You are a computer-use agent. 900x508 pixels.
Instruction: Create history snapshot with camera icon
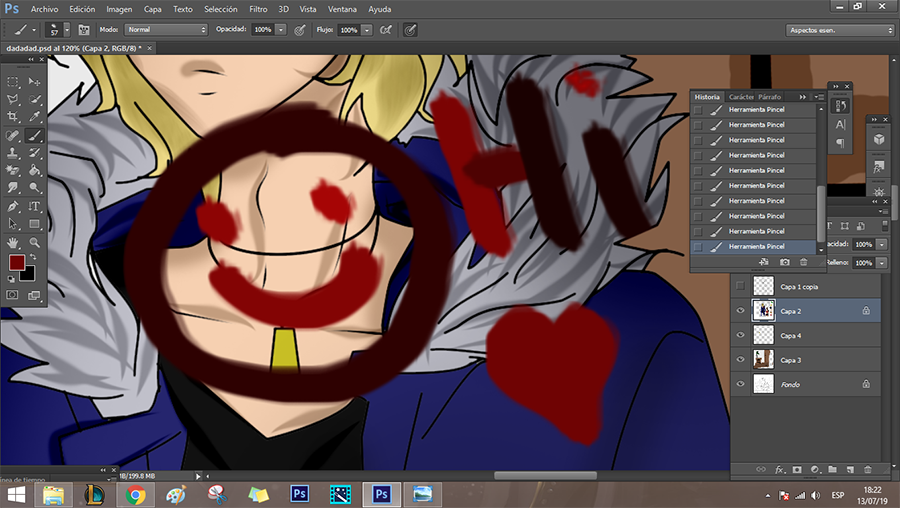[785, 262]
